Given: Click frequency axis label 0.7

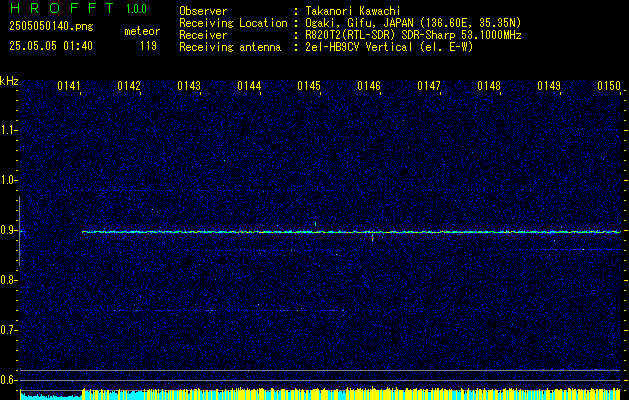Looking at the screenshot, I should (9, 330).
